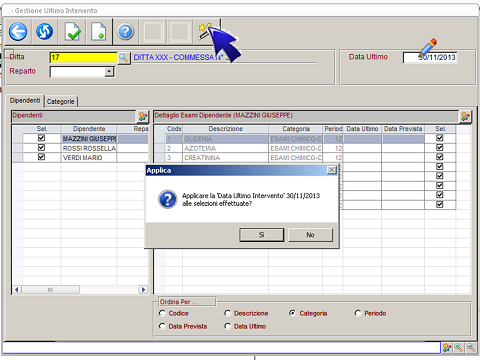
Task: Select Data Prevista sort radio button
Action: 162,326
